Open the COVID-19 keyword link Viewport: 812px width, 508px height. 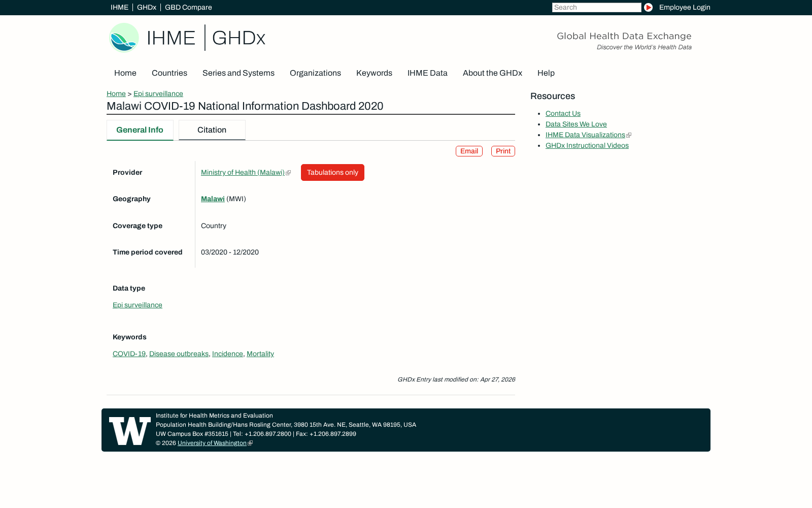(x=129, y=354)
